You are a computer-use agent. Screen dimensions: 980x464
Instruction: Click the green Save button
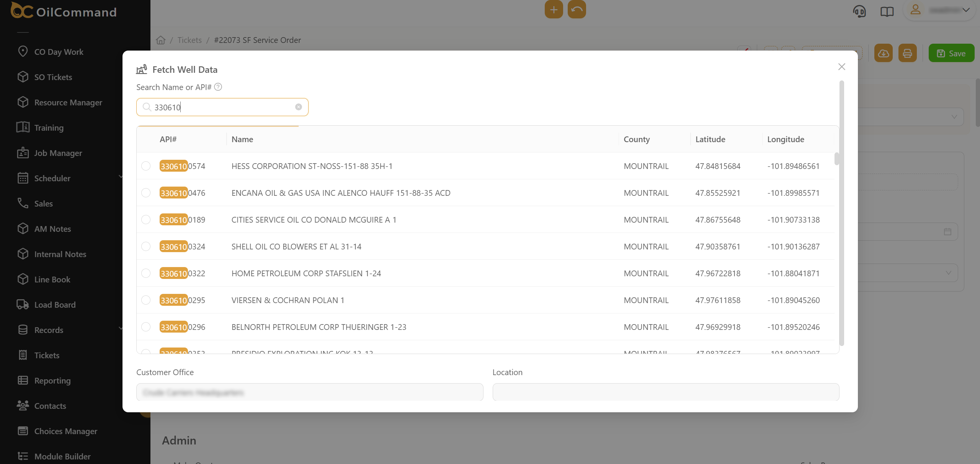click(x=951, y=53)
